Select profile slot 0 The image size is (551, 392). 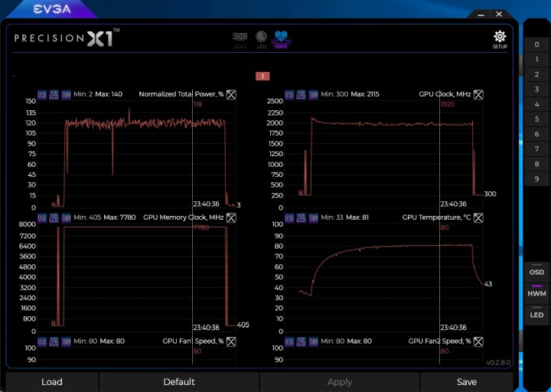pyautogui.click(x=536, y=44)
